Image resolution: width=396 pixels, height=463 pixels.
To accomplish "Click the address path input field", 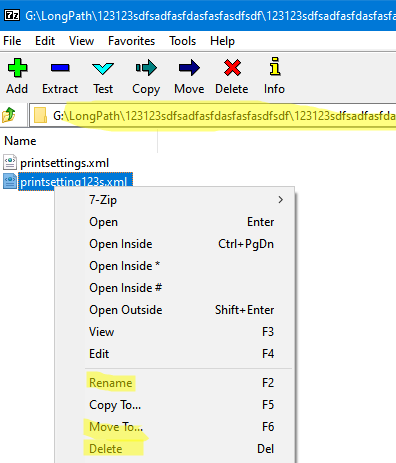I will click(x=213, y=115).
